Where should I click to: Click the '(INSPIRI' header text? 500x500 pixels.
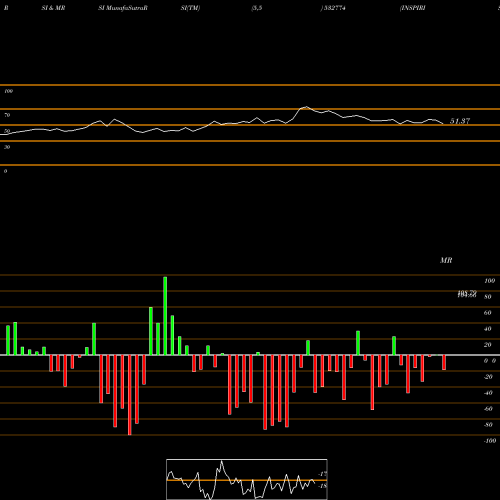click(413, 8)
